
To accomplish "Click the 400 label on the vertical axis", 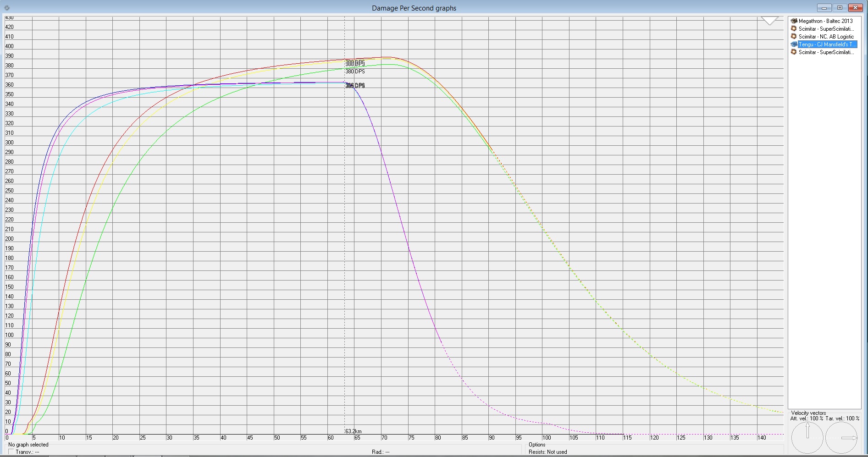I will (x=9, y=46).
